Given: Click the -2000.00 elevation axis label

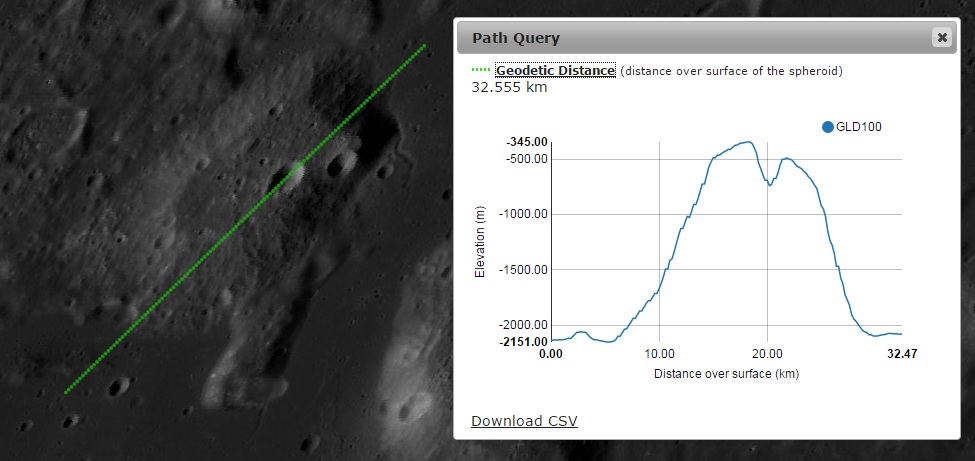Looking at the screenshot, I should pos(524,325).
